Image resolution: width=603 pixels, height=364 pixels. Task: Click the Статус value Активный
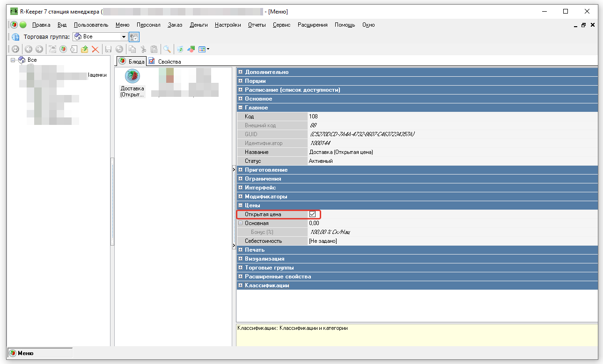pyautogui.click(x=321, y=161)
